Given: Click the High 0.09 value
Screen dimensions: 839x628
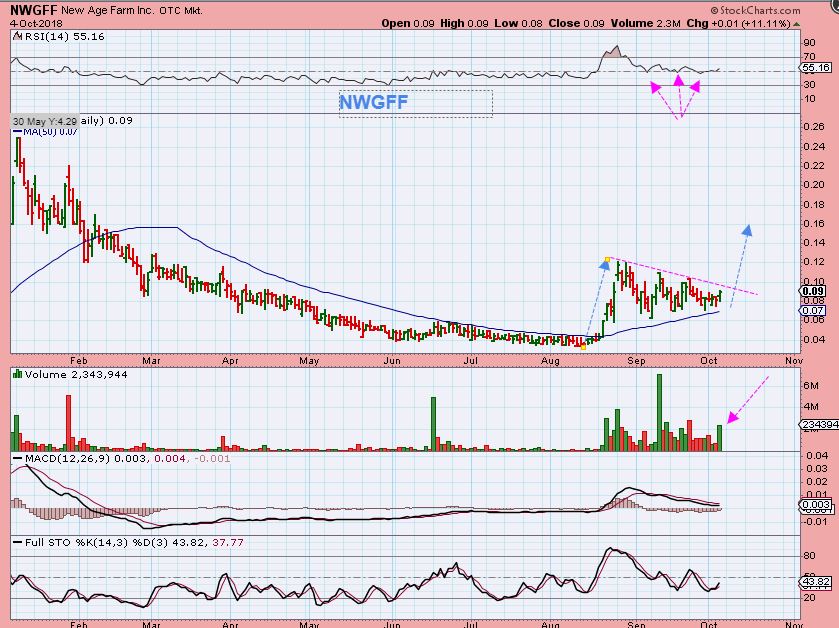Looking at the screenshot, I should coord(464,24).
